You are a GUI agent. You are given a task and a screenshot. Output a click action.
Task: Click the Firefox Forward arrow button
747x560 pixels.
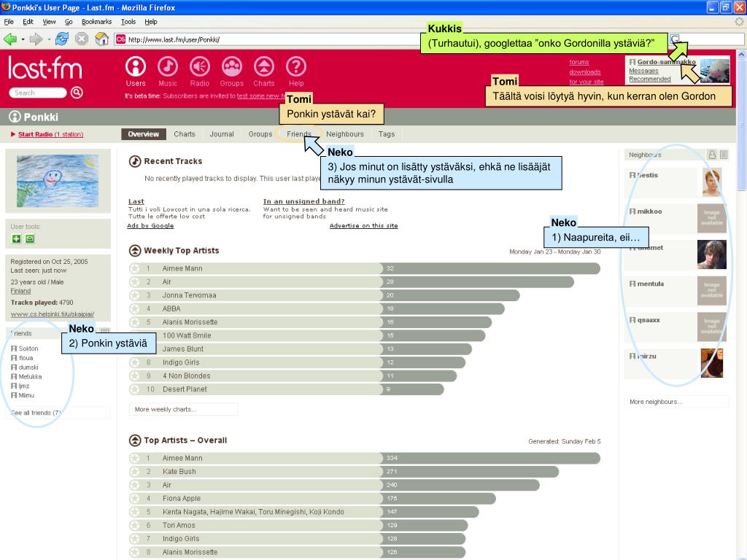pos(36,39)
